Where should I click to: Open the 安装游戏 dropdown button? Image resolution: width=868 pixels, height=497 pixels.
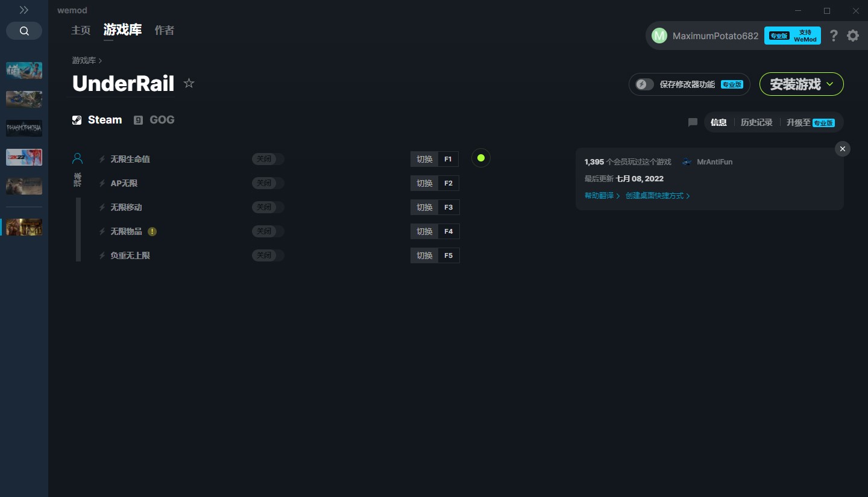click(x=802, y=84)
